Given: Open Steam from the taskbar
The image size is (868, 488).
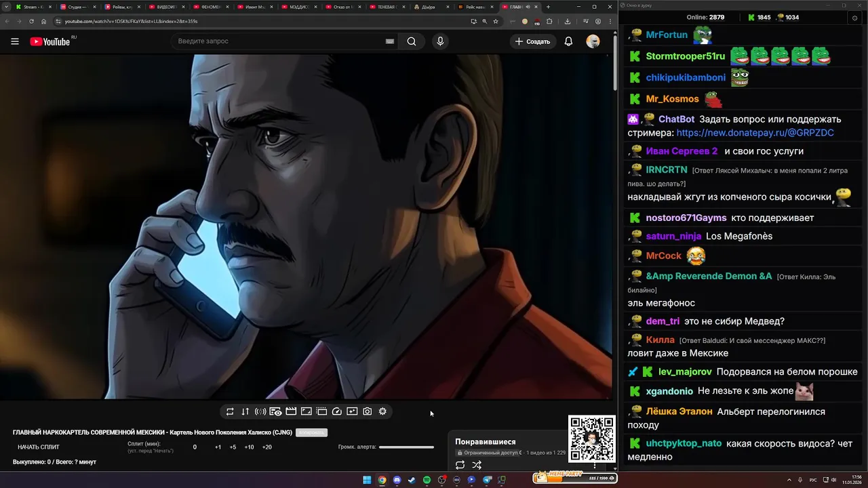Looking at the screenshot, I should pyautogui.click(x=412, y=480).
